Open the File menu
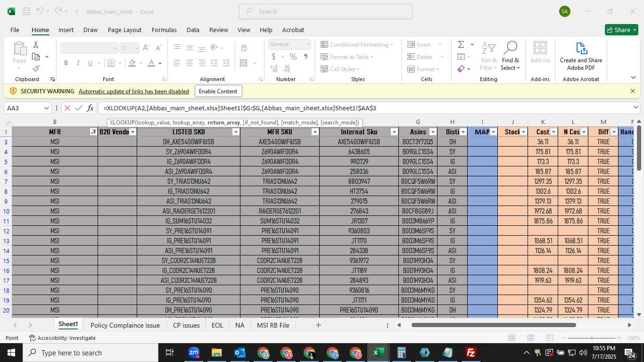Viewport: 644px width, 362px height. (15, 30)
